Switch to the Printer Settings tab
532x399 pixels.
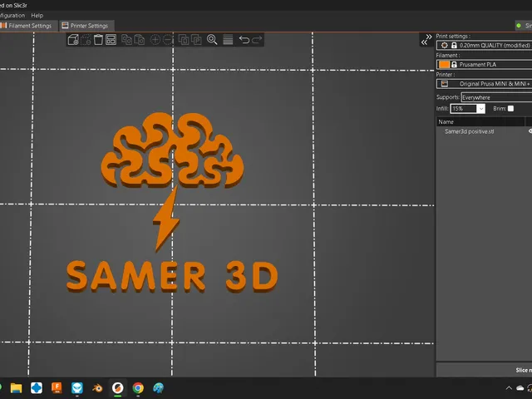click(86, 26)
